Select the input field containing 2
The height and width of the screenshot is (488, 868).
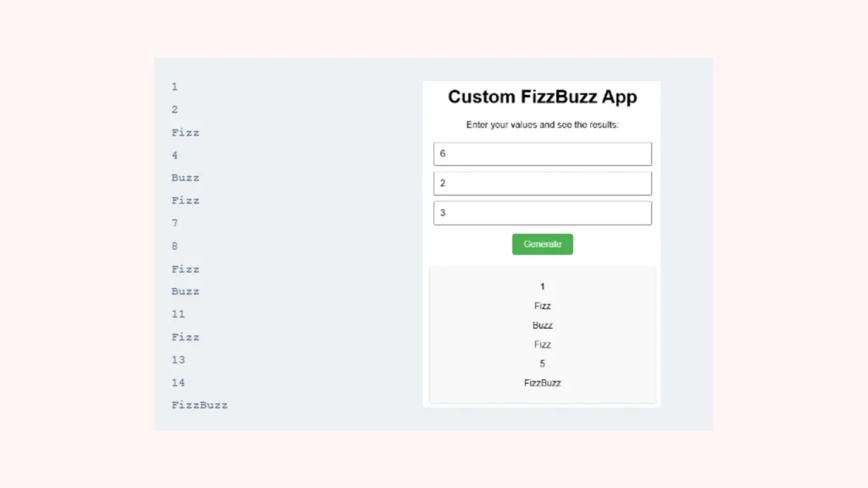pyautogui.click(x=542, y=183)
